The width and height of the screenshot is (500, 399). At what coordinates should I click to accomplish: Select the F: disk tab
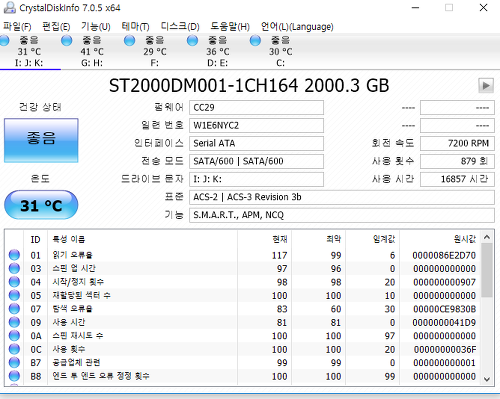155,51
